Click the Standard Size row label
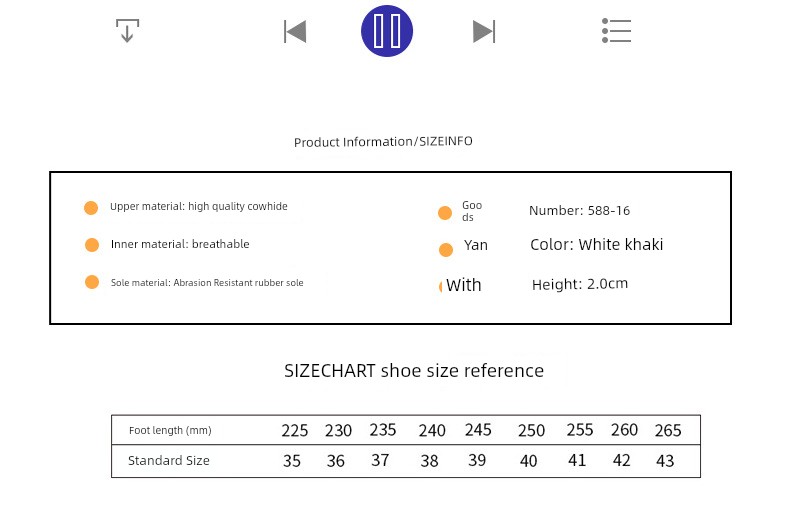790x526 pixels. coord(169,461)
